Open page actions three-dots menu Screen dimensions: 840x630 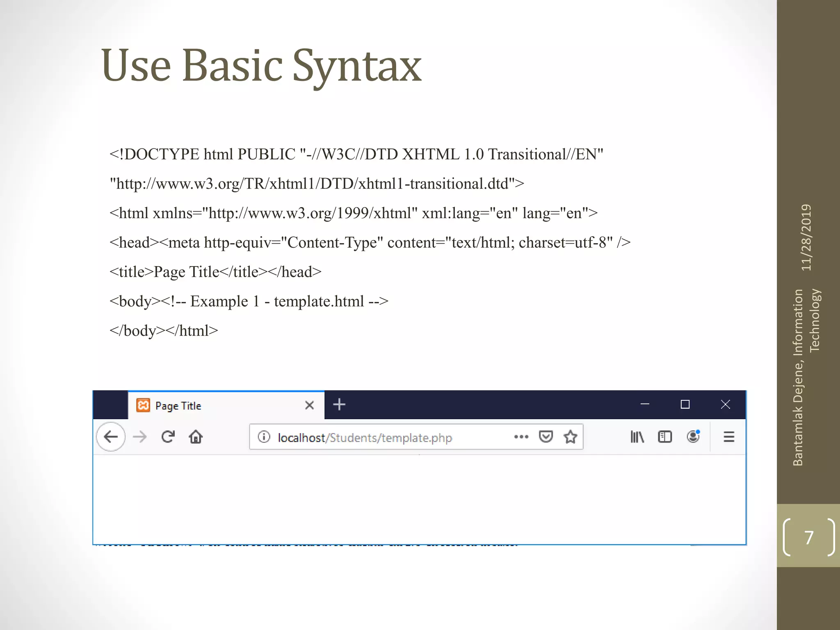521,437
